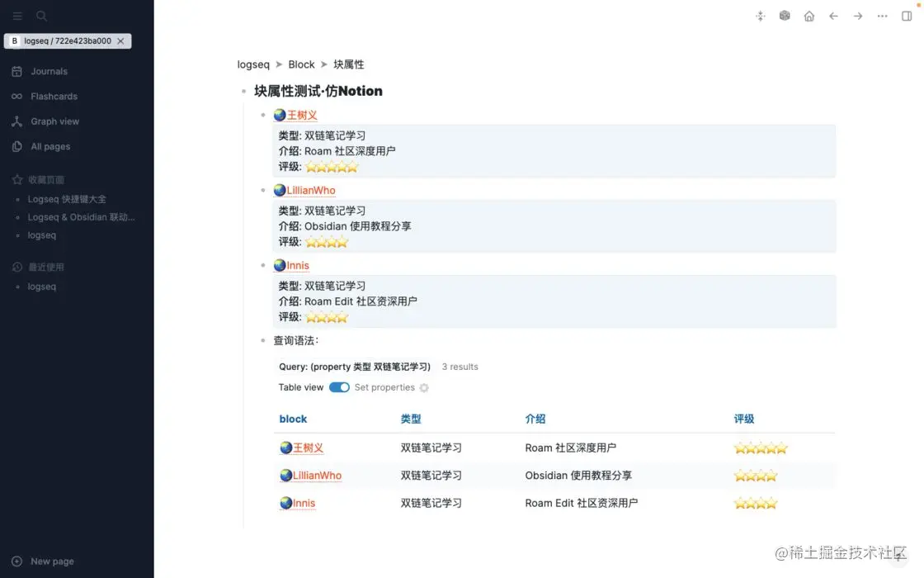Collapse the 最近使用 recent section
Viewport: 924px width, 578px height.
point(46,268)
